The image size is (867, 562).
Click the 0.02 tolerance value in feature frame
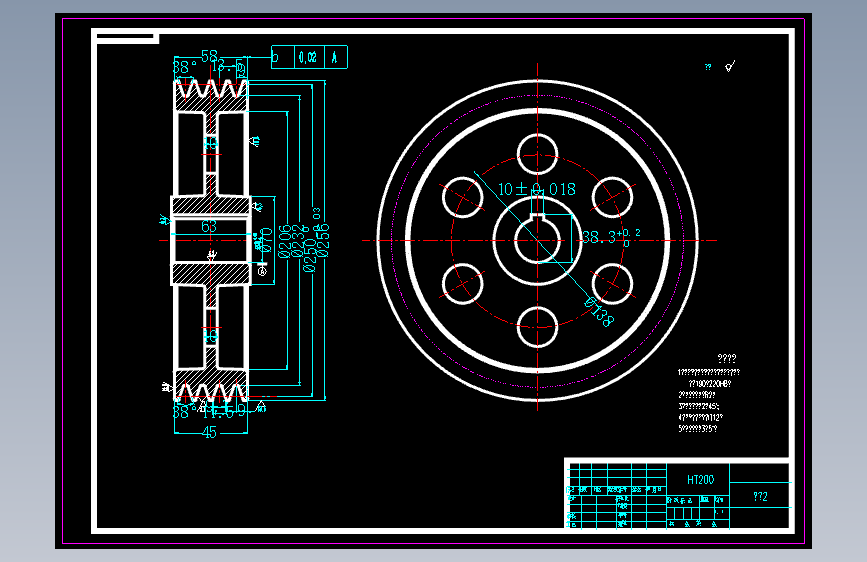coord(308,57)
